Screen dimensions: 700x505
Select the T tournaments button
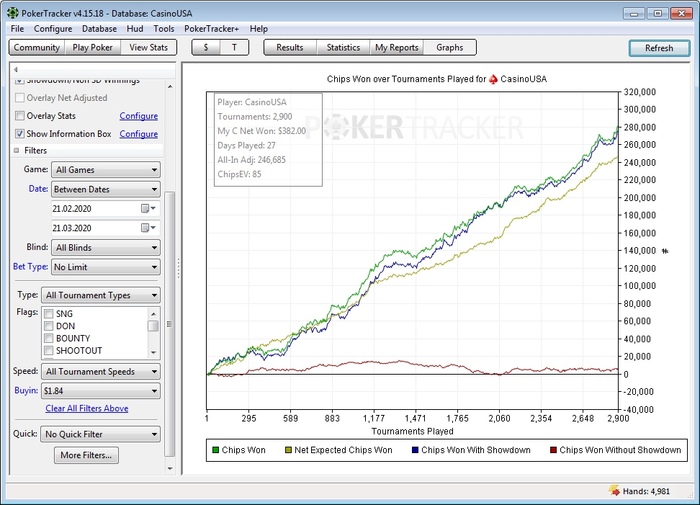234,47
